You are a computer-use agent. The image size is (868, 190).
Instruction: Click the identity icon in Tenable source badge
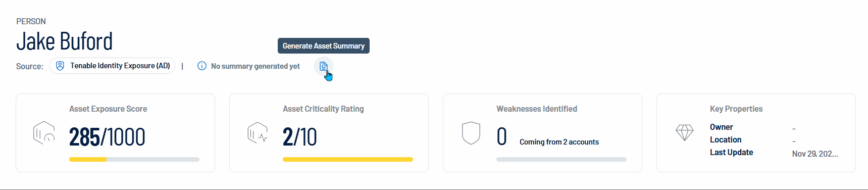click(60, 66)
